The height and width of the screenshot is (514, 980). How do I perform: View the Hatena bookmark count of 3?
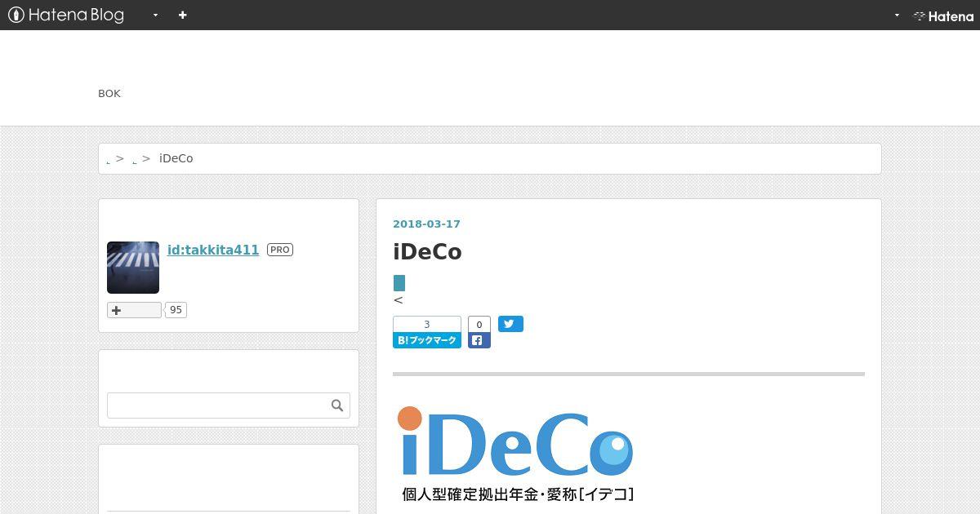pos(427,324)
